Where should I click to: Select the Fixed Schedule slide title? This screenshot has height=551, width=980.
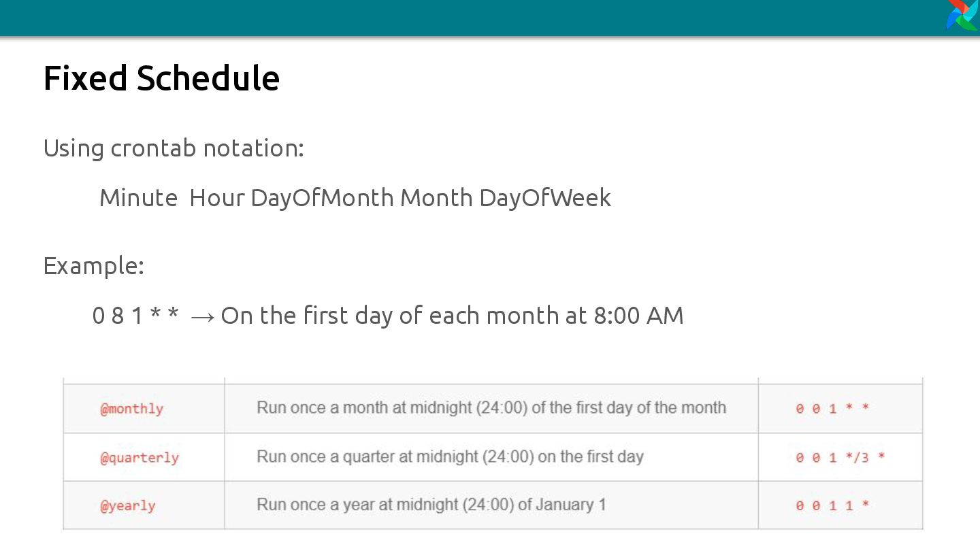[x=161, y=78]
